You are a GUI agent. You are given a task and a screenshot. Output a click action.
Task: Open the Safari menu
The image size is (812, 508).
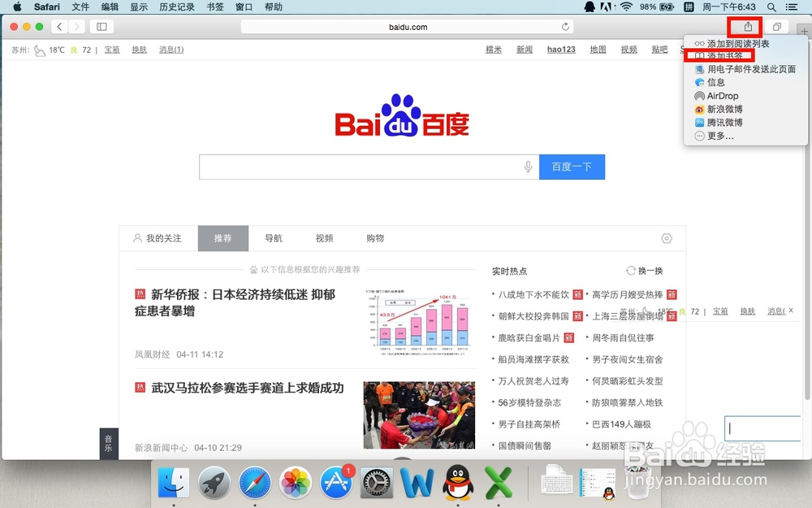pyautogui.click(x=46, y=7)
